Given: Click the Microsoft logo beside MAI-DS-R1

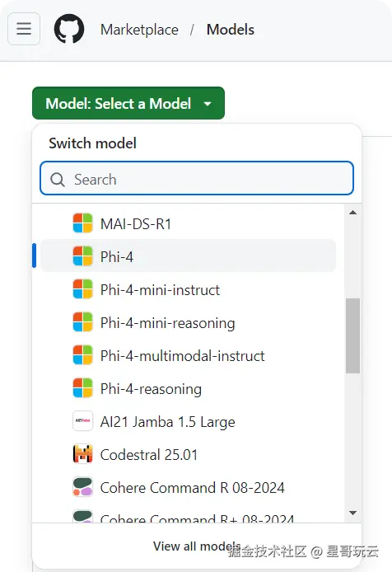Looking at the screenshot, I should click(83, 223).
